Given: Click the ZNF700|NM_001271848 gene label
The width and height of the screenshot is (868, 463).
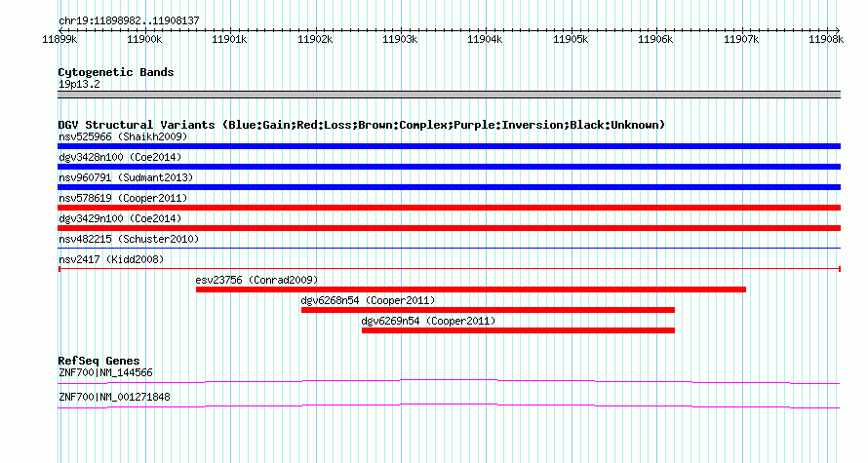Looking at the screenshot, I should [114, 397].
